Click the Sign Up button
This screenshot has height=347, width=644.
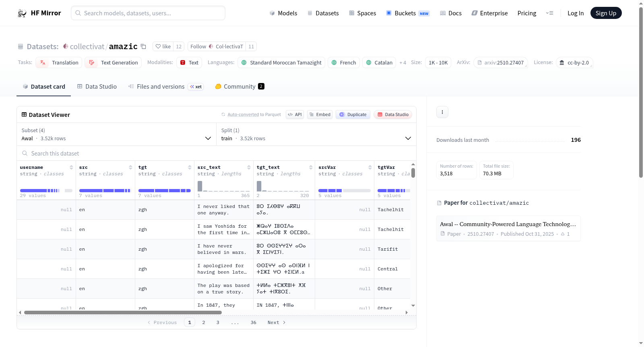[x=606, y=13]
